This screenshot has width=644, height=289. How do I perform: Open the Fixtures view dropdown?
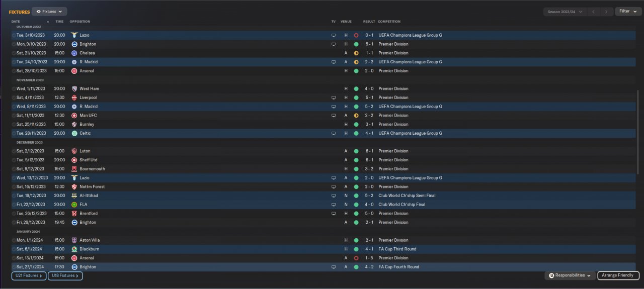49,11
